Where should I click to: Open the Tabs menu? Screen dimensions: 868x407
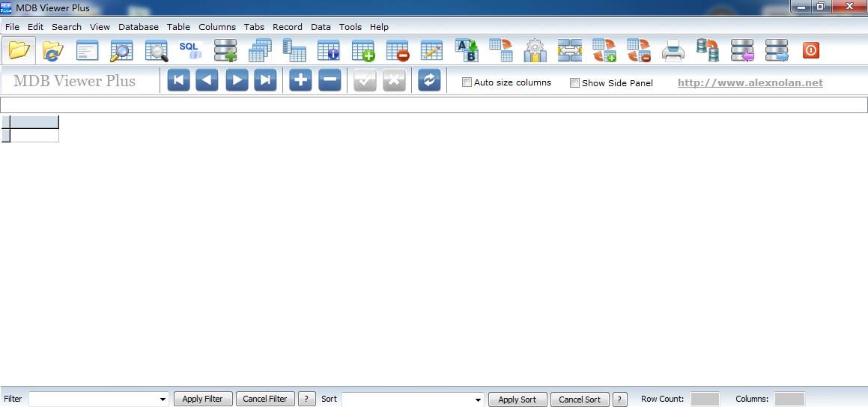click(254, 26)
